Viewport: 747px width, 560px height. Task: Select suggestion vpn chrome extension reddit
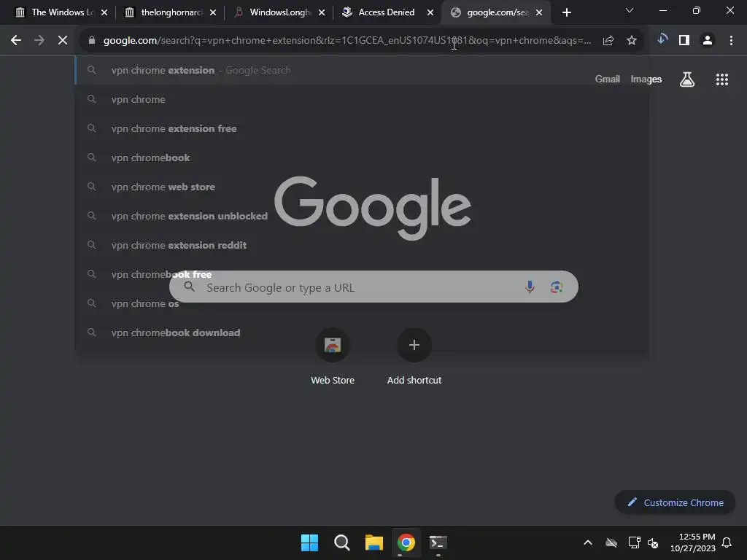pyautogui.click(x=362, y=245)
